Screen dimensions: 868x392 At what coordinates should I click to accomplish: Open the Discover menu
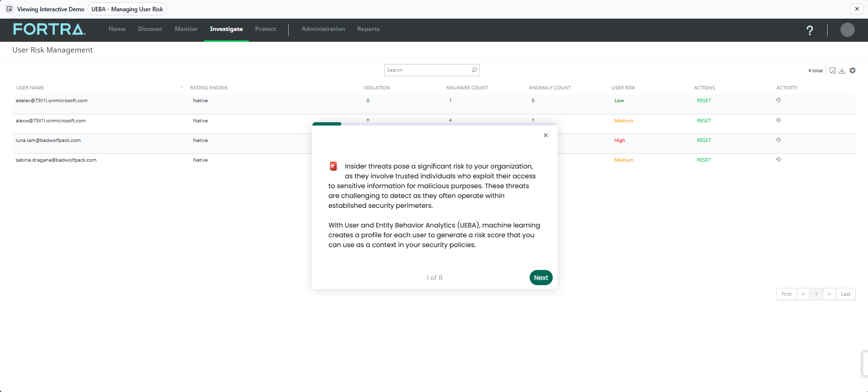pyautogui.click(x=150, y=29)
